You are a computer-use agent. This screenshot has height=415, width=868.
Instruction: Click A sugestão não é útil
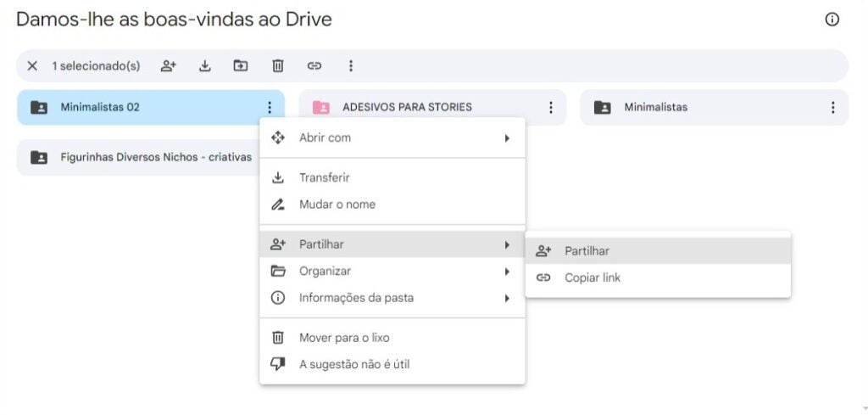(x=353, y=364)
